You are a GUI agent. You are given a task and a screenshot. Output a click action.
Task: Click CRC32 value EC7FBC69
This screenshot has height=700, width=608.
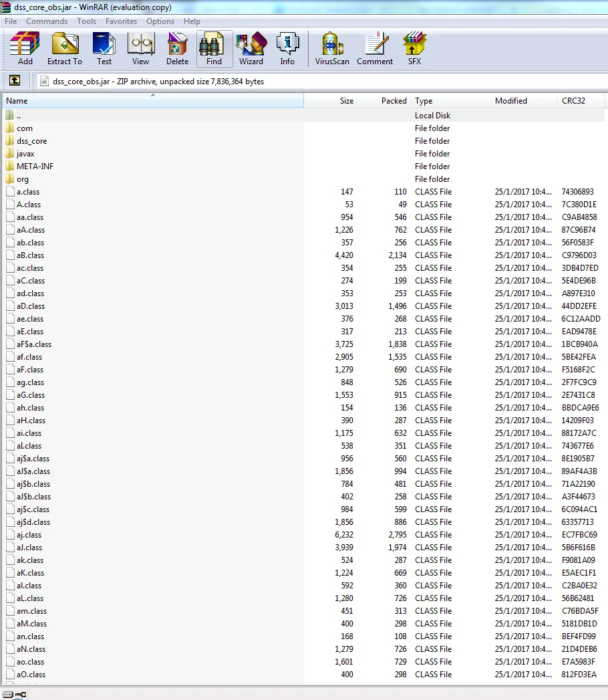pyautogui.click(x=579, y=534)
